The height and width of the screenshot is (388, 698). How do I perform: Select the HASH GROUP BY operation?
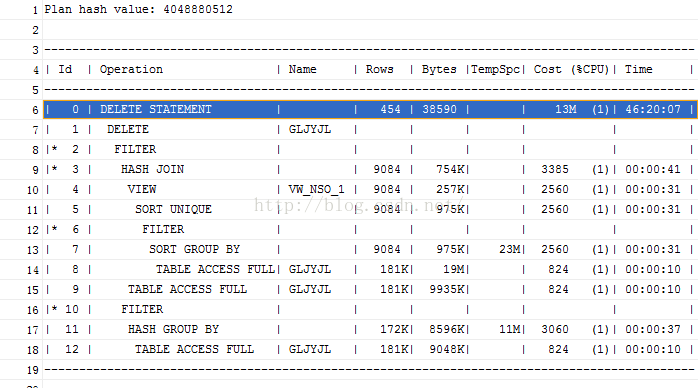click(x=173, y=330)
